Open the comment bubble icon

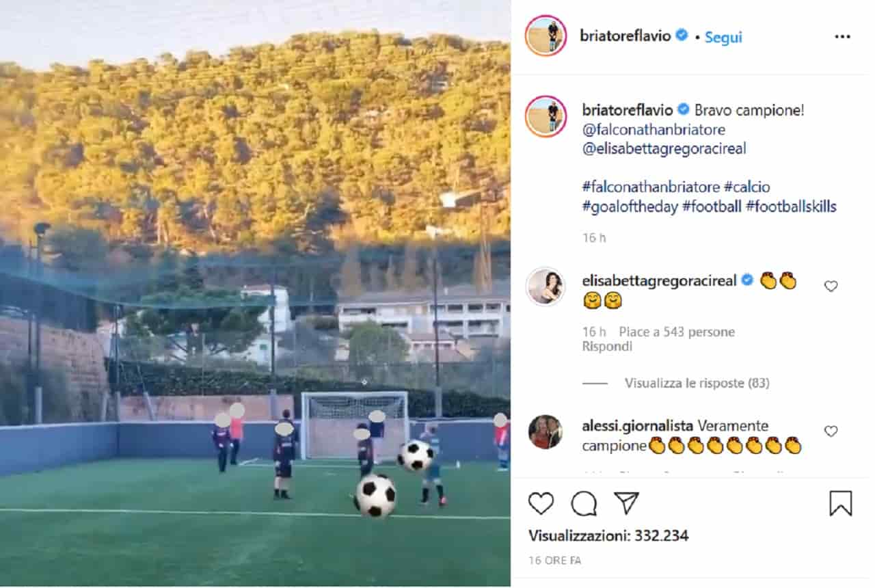pyautogui.click(x=584, y=504)
